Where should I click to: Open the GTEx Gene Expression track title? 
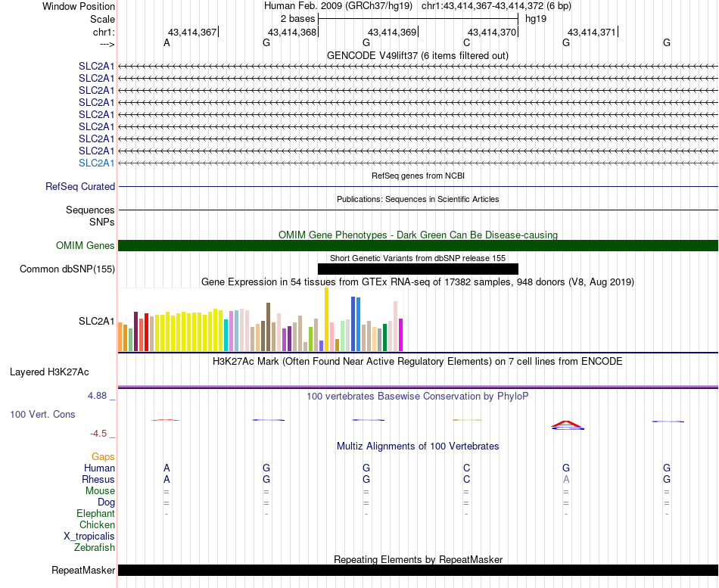pos(418,282)
